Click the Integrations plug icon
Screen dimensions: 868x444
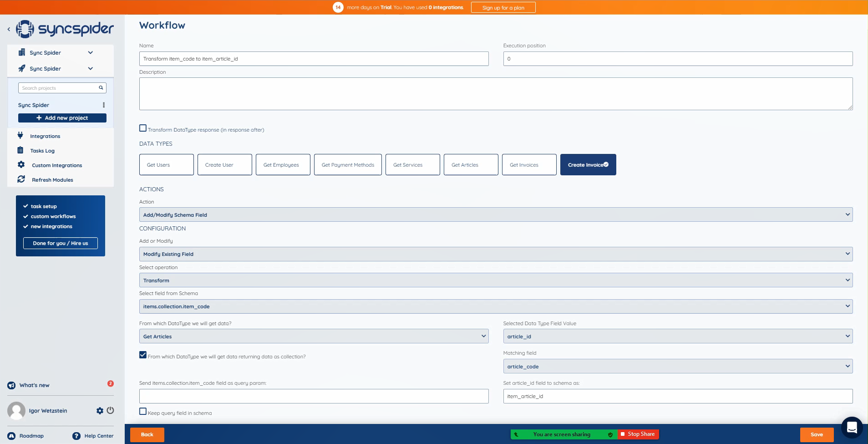point(20,135)
